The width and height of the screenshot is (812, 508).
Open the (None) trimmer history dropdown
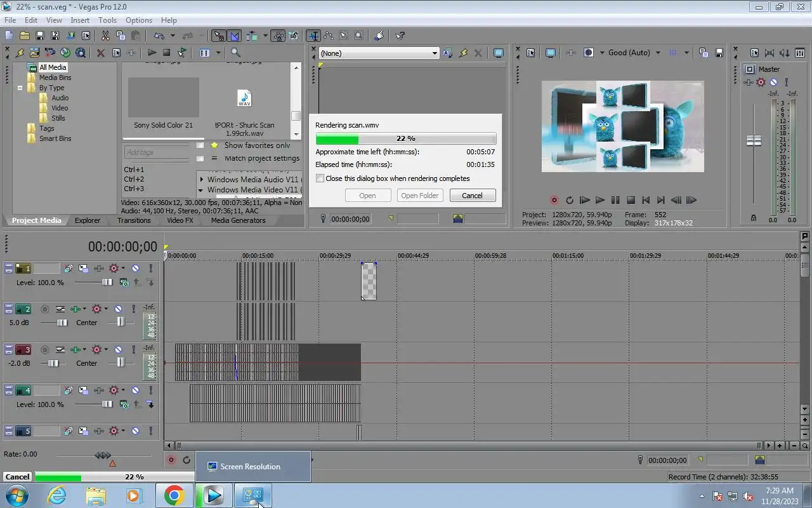435,53
